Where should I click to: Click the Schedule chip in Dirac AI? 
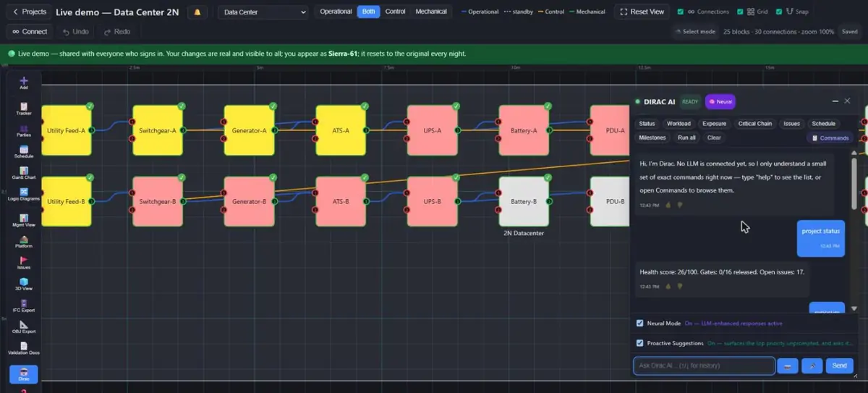coord(824,124)
